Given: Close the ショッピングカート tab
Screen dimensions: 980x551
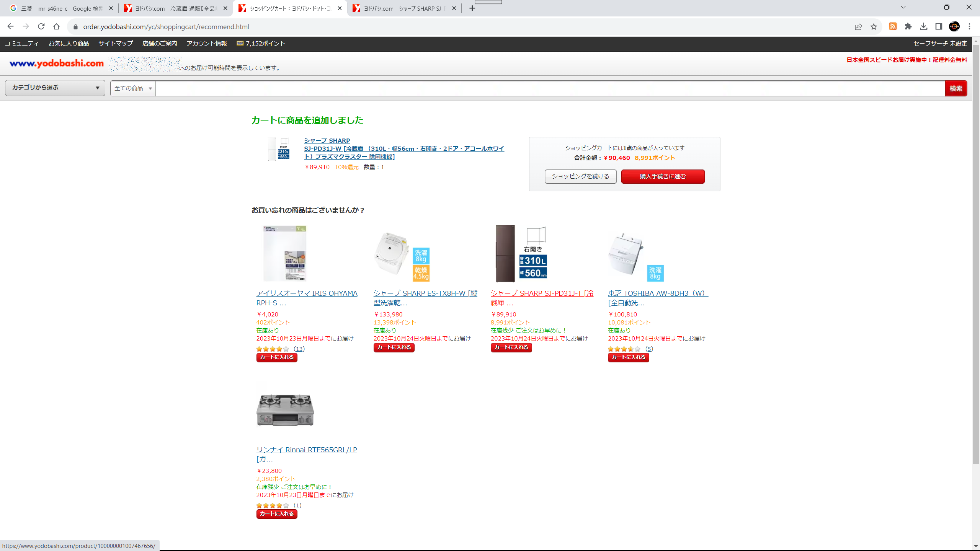Looking at the screenshot, I should (x=340, y=8).
